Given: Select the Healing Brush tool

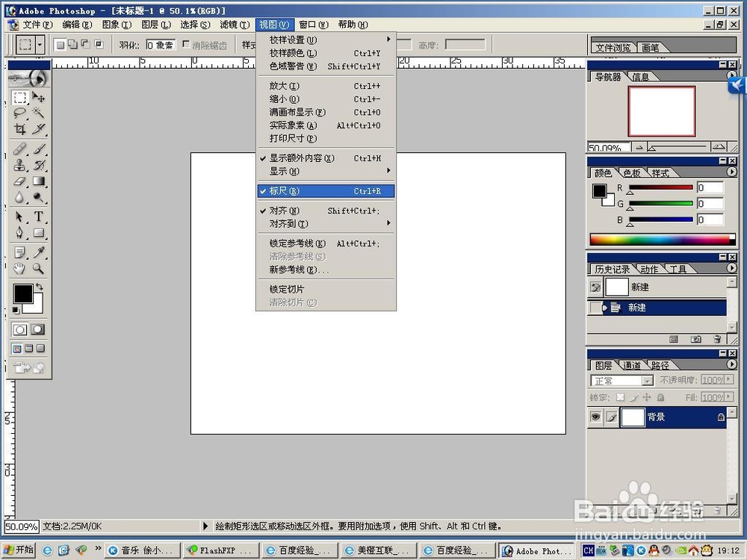Looking at the screenshot, I should click(x=19, y=149).
